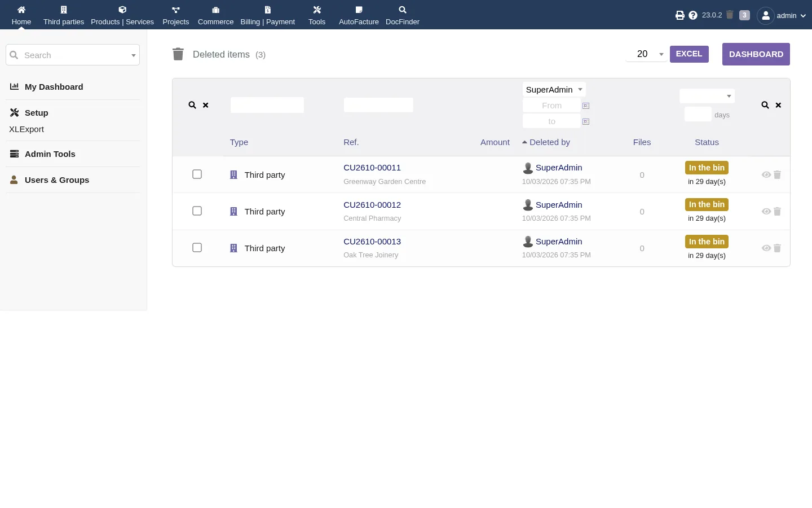The image size is (812, 508).
Task: Open the help question-mark icon
Action: (x=693, y=15)
